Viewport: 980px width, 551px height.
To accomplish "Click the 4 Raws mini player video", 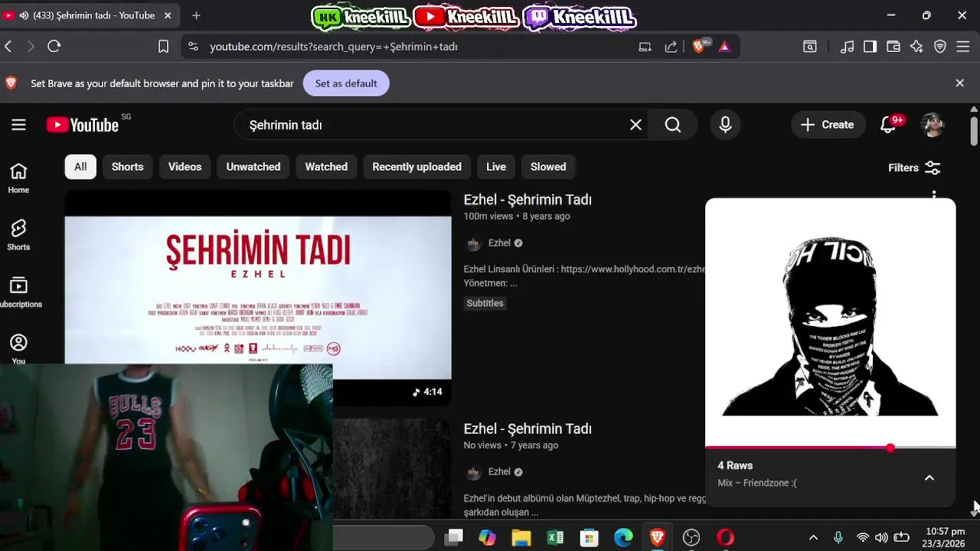I will (x=830, y=322).
